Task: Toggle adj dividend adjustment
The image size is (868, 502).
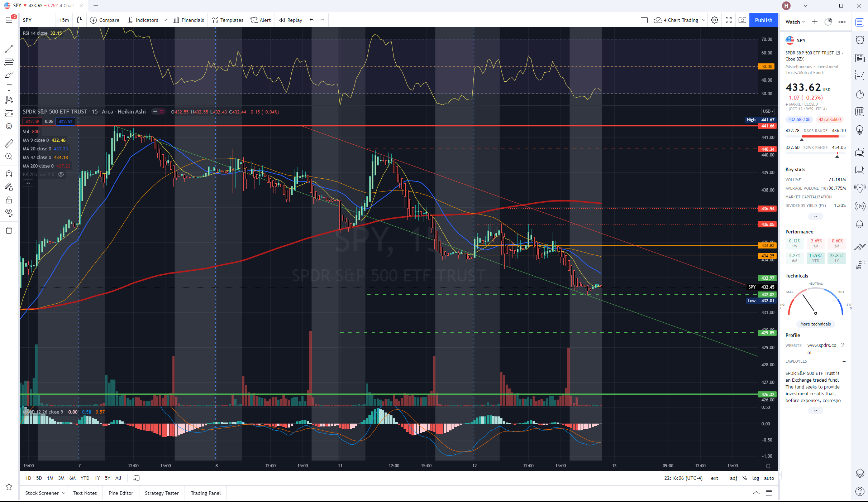Action: click(734, 478)
